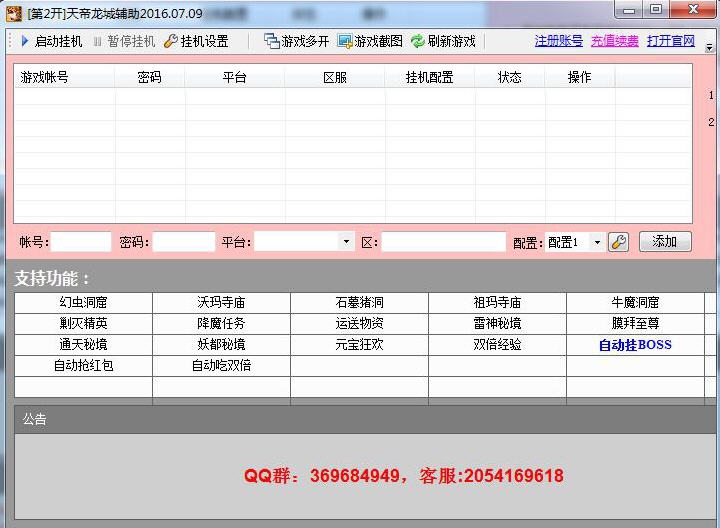Open 挂机设置 wrench settings
Viewport: 720px width, 528px height.
[197, 41]
